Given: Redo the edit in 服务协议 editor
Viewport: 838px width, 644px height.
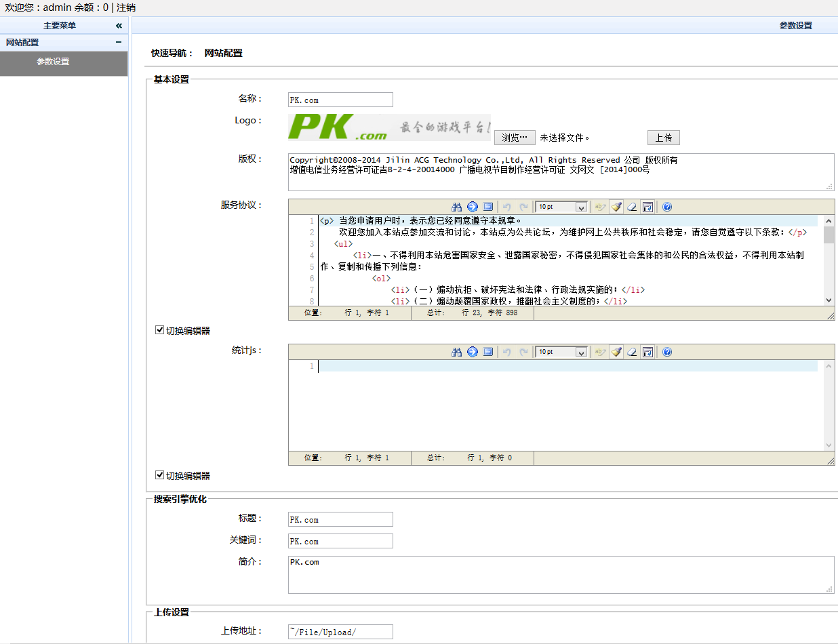Looking at the screenshot, I should tap(523, 207).
